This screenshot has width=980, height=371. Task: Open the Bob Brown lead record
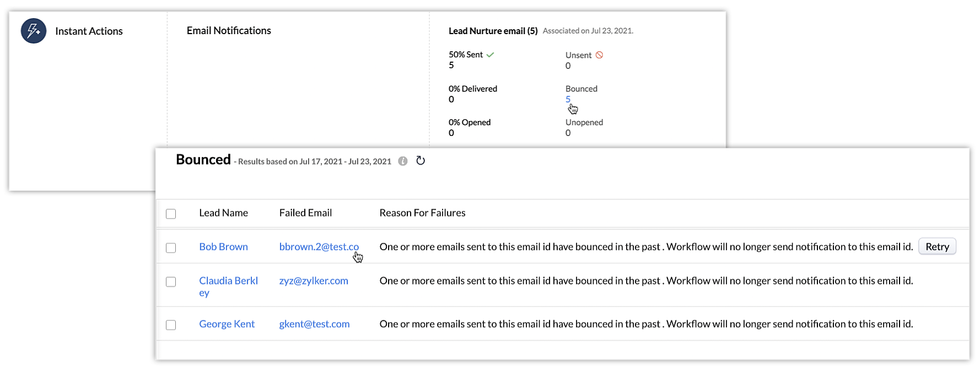pyautogui.click(x=223, y=247)
